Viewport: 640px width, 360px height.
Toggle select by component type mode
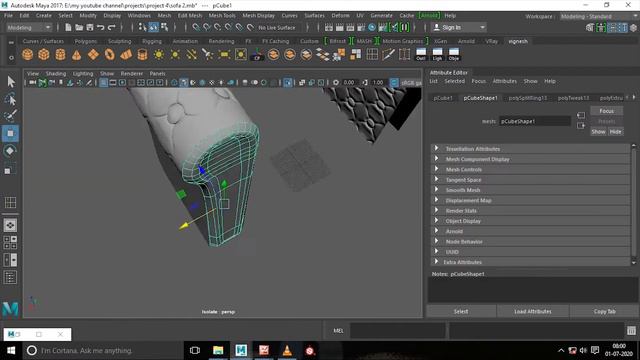[164, 27]
